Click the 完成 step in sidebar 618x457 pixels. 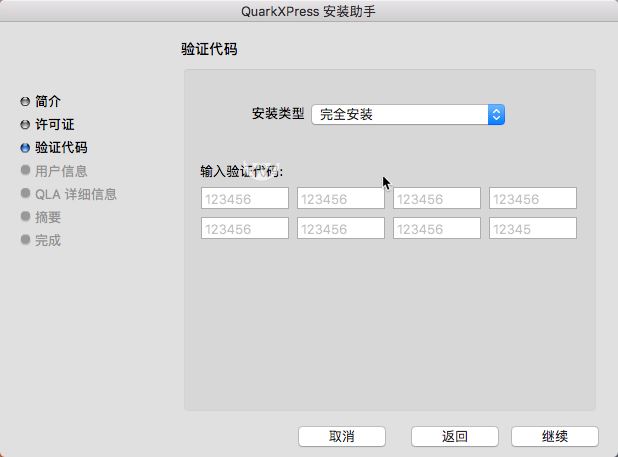48,240
